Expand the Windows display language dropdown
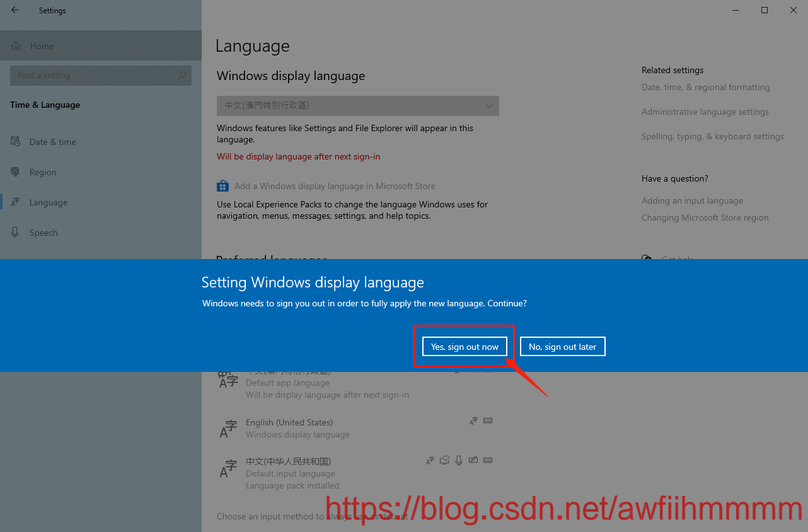808x532 pixels. [x=358, y=106]
